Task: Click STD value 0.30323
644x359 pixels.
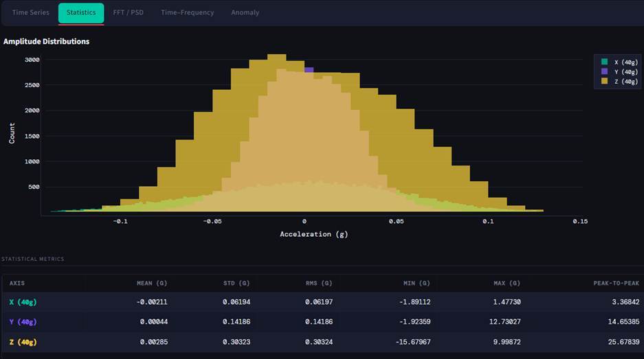Action: (x=236, y=342)
